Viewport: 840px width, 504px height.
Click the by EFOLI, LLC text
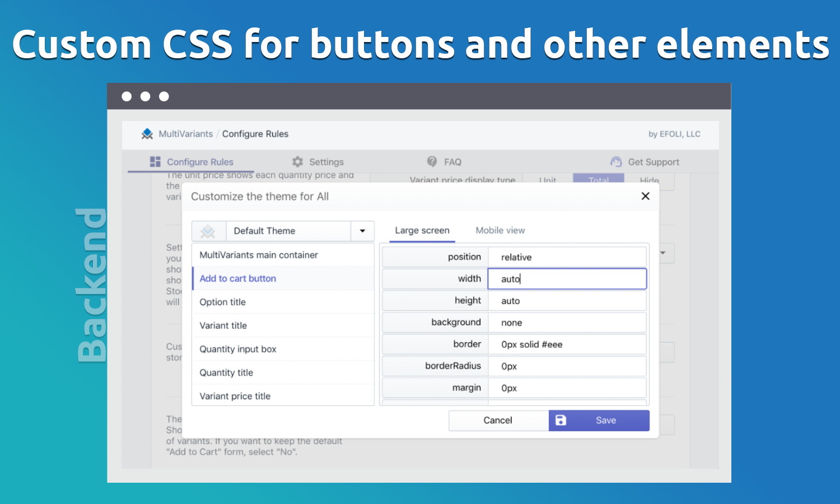pos(674,134)
